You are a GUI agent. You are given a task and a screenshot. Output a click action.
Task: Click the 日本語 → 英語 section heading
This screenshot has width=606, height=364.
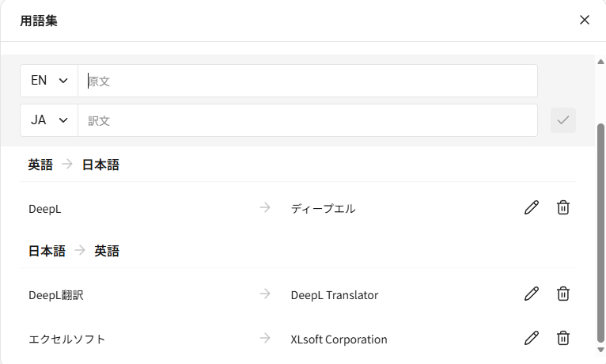[74, 251]
